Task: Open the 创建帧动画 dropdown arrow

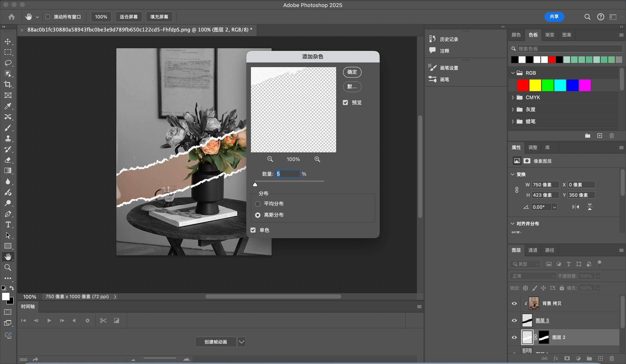Action: click(241, 342)
